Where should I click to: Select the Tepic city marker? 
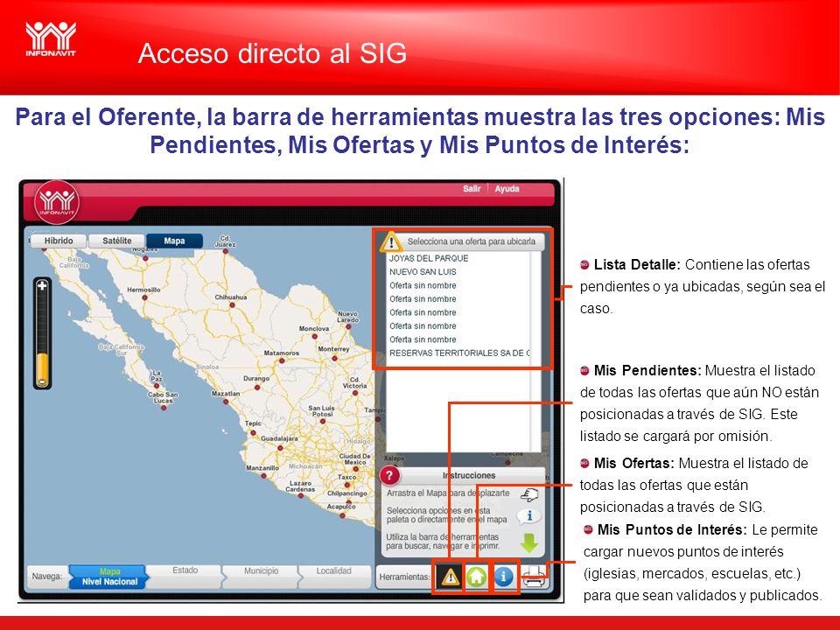pyautogui.click(x=254, y=431)
